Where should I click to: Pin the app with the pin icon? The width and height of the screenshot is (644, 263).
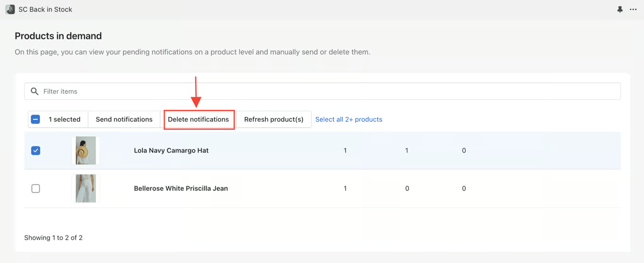(x=620, y=9)
